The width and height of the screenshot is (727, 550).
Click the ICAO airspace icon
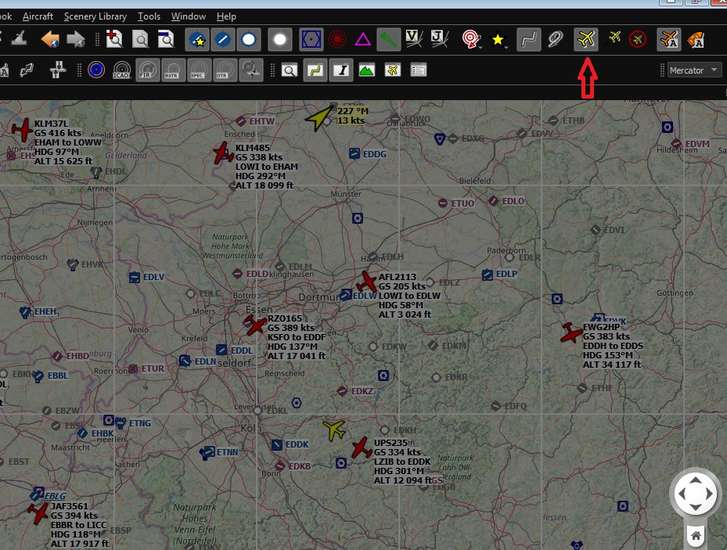point(121,70)
